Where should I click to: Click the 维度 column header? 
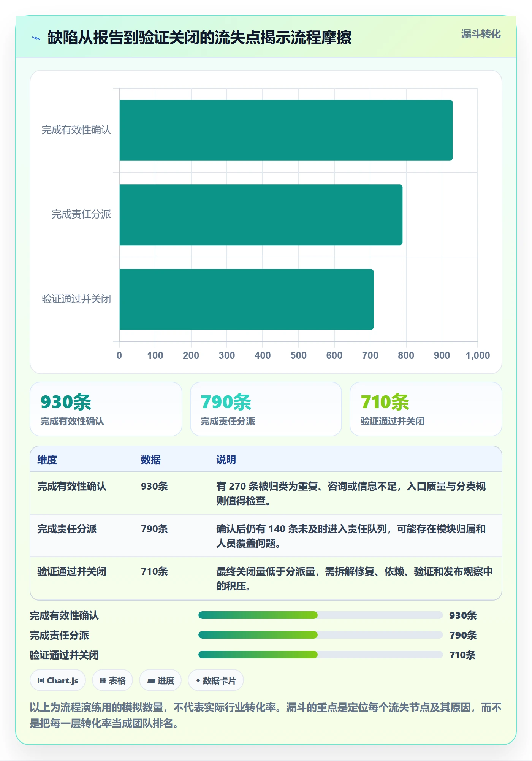coord(47,460)
